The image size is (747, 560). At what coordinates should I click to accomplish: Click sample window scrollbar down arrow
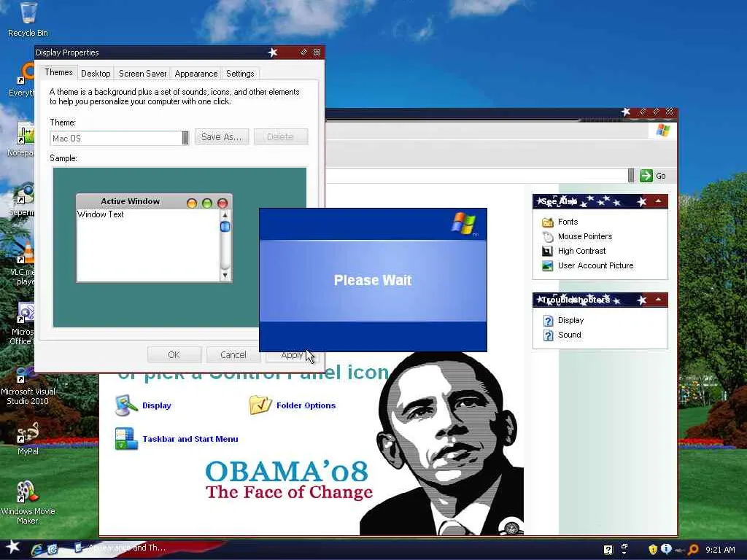point(225,275)
